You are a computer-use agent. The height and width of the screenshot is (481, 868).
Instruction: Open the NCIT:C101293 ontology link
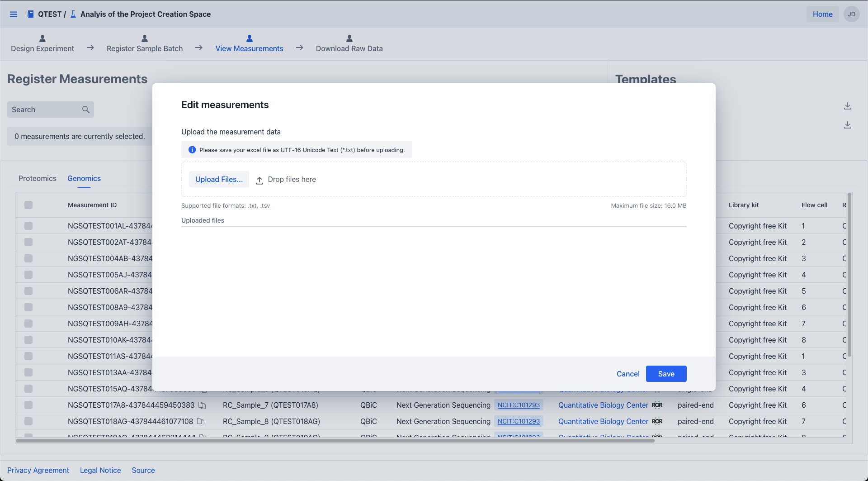pyautogui.click(x=519, y=405)
